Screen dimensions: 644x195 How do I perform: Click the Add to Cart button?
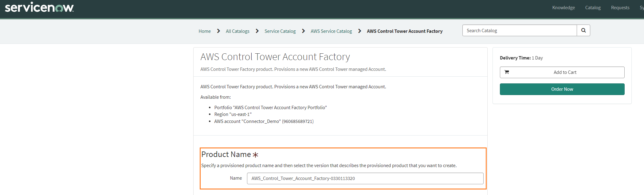(562, 72)
